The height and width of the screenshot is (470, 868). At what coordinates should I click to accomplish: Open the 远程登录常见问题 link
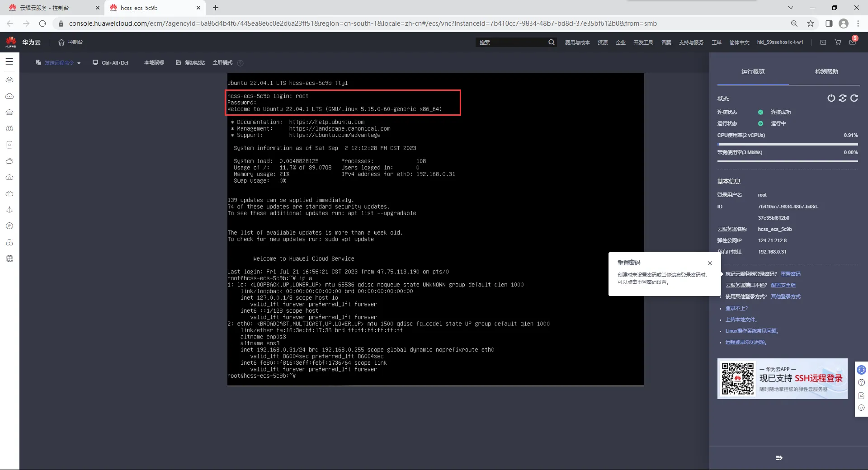[x=746, y=342]
